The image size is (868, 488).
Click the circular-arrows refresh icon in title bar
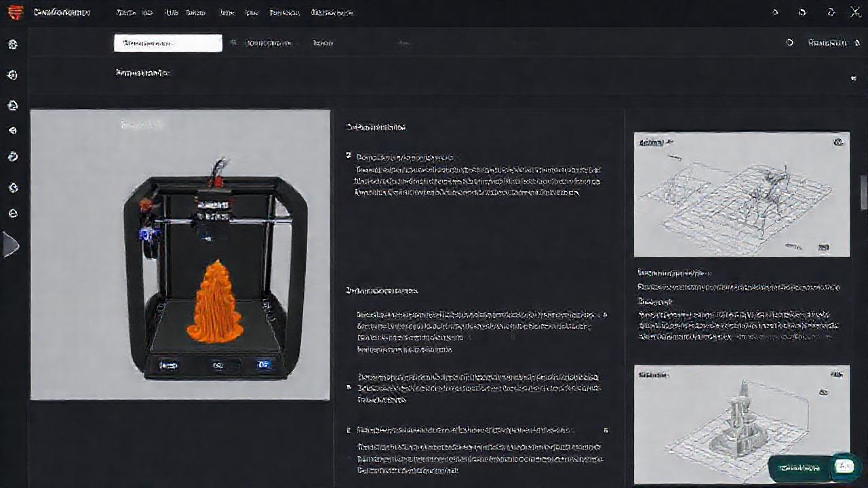tap(831, 12)
